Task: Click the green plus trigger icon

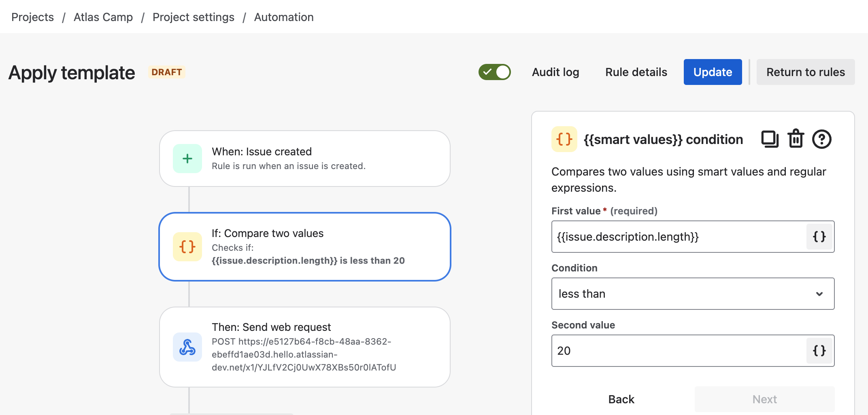Action: point(187,159)
